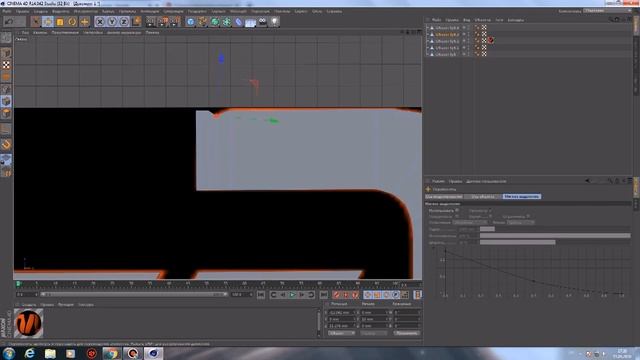Open the Animation menu
This screenshot has width=640, height=360.
(150, 11)
